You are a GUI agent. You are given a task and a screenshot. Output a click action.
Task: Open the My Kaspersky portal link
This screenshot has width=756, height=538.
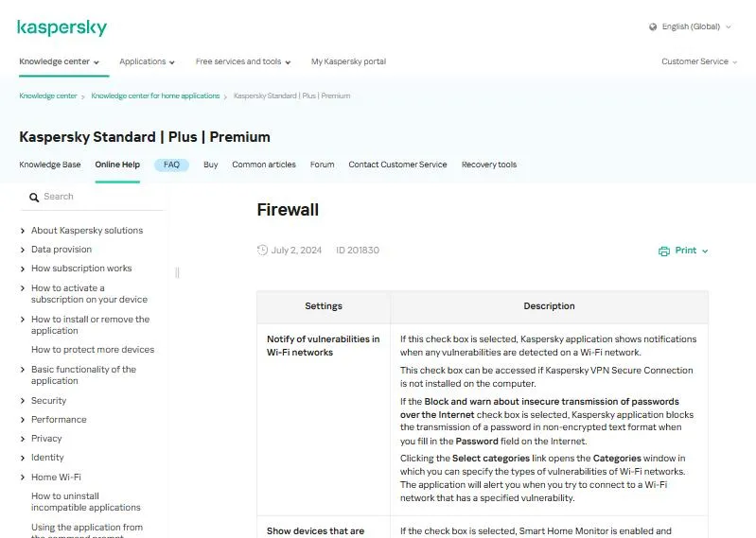[x=348, y=61]
